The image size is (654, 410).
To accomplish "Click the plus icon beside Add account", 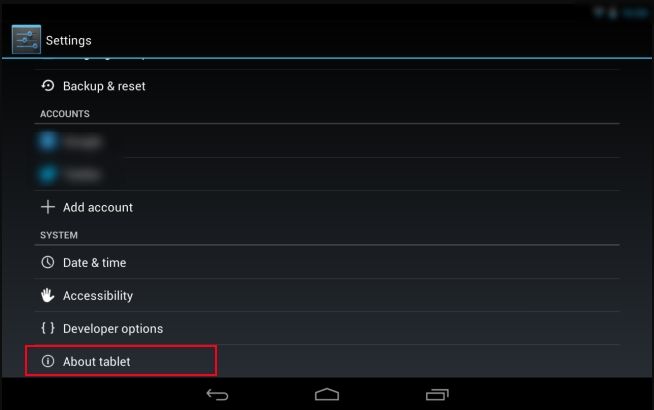I will click(48, 207).
